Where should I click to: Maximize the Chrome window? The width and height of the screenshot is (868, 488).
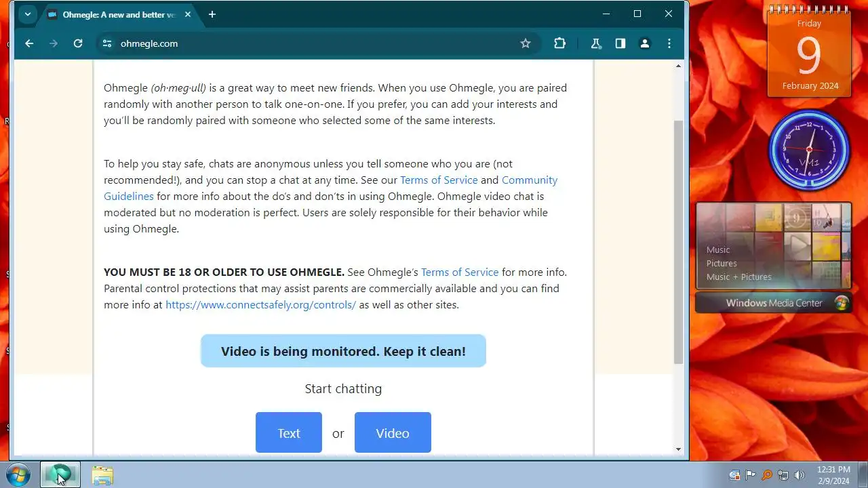coord(637,14)
